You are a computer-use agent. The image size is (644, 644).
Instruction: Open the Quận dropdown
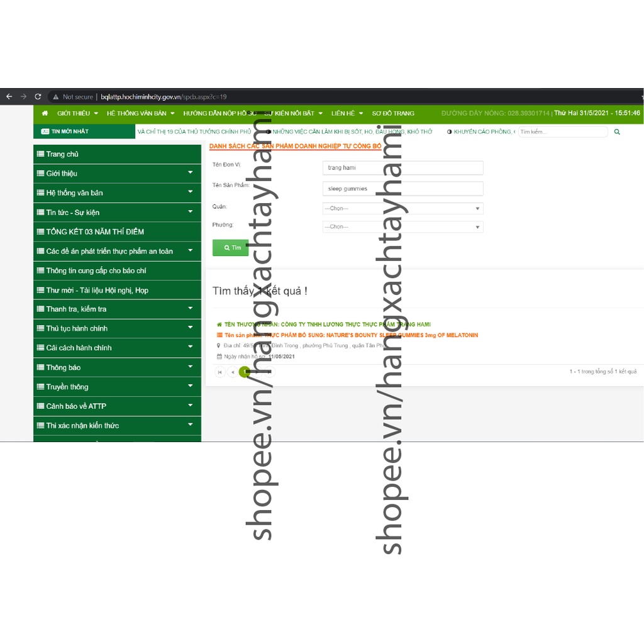pos(402,208)
